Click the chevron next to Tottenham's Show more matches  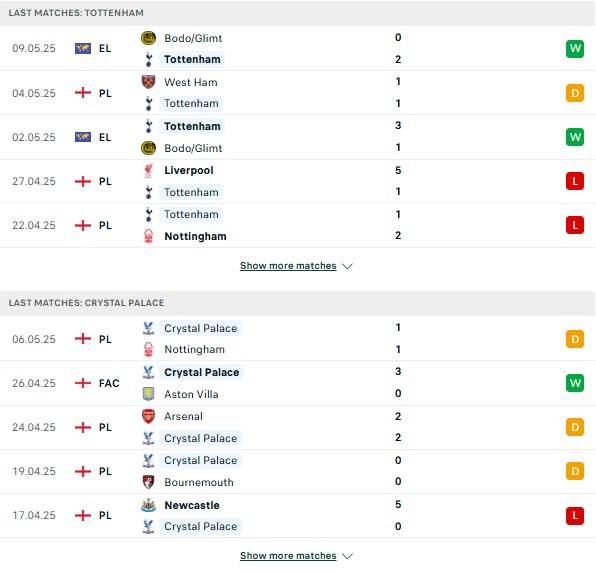(347, 266)
